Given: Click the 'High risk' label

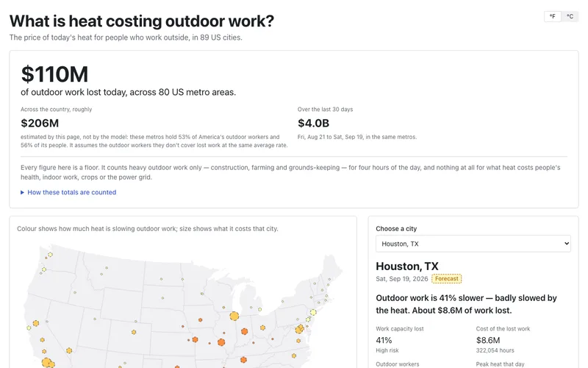Looking at the screenshot, I should tap(387, 350).
